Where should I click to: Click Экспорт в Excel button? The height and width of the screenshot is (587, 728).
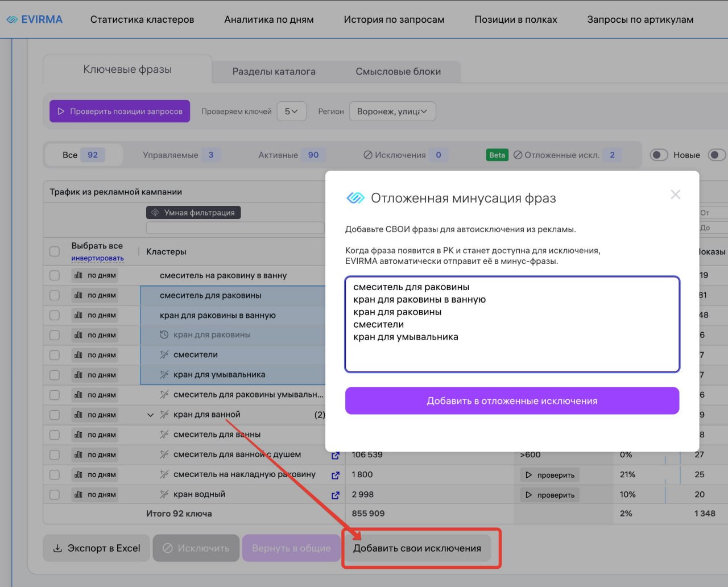[x=96, y=548]
